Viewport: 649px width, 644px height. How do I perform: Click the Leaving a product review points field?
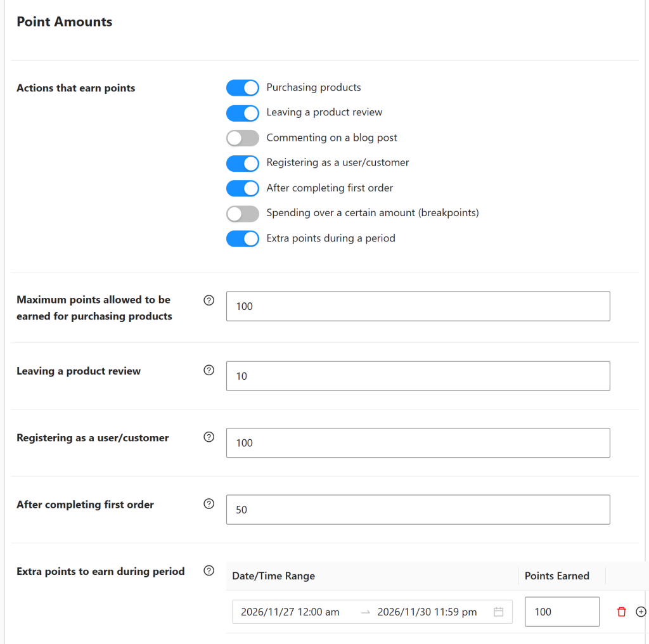[x=418, y=377]
